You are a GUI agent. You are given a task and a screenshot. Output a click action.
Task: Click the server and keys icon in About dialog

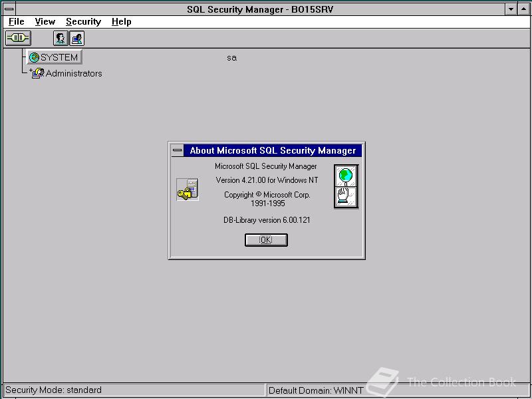(x=188, y=190)
